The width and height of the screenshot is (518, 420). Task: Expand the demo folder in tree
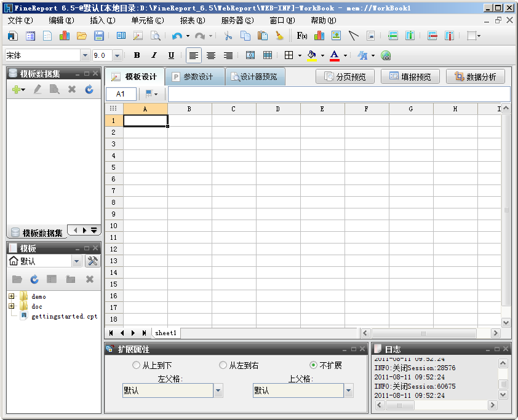click(x=12, y=296)
